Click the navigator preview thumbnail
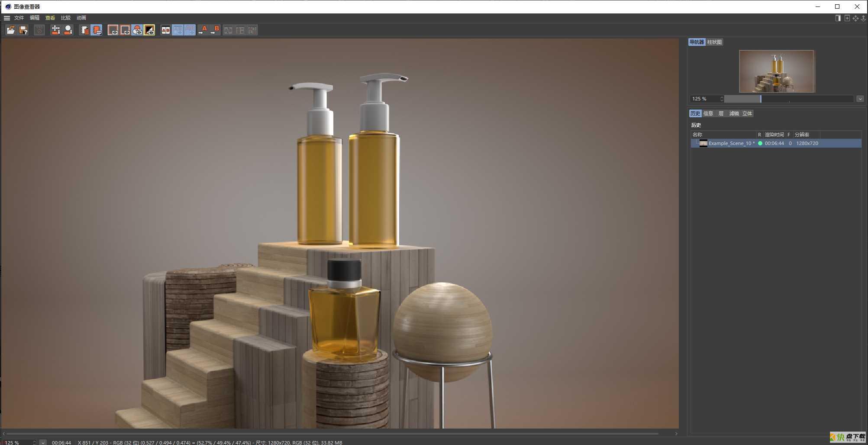 777,71
